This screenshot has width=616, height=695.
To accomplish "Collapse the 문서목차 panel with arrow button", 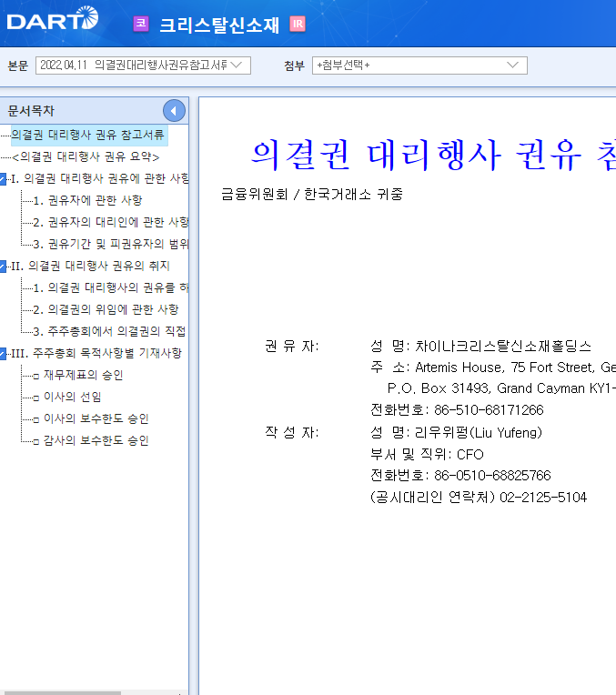I will tap(174, 111).
